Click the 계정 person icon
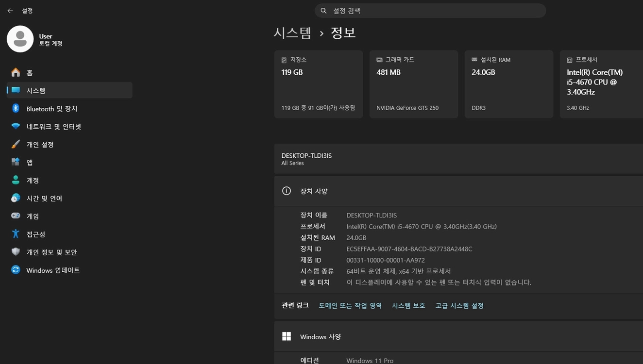This screenshot has height=364, width=643. pos(16,180)
